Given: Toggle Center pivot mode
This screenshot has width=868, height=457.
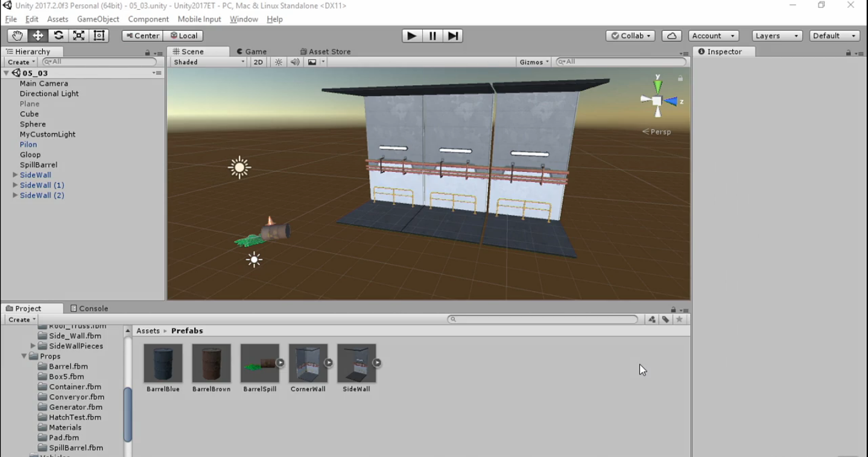Looking at the screenshot, I should pos(142,36).
